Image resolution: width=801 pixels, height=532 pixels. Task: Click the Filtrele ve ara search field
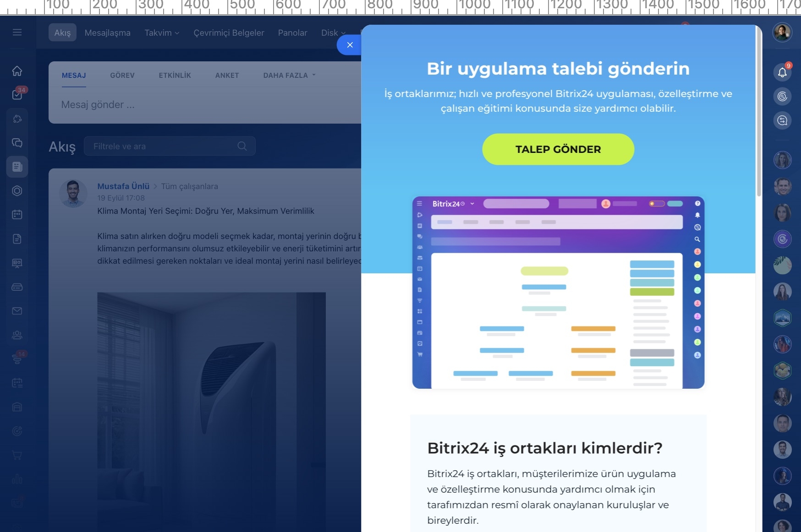170,146
